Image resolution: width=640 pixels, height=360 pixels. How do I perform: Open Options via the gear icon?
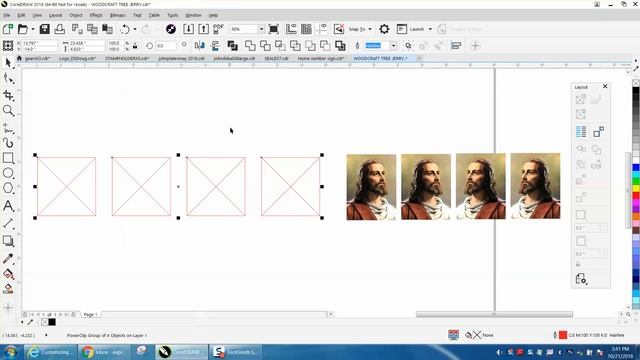(x=384, y=29)
